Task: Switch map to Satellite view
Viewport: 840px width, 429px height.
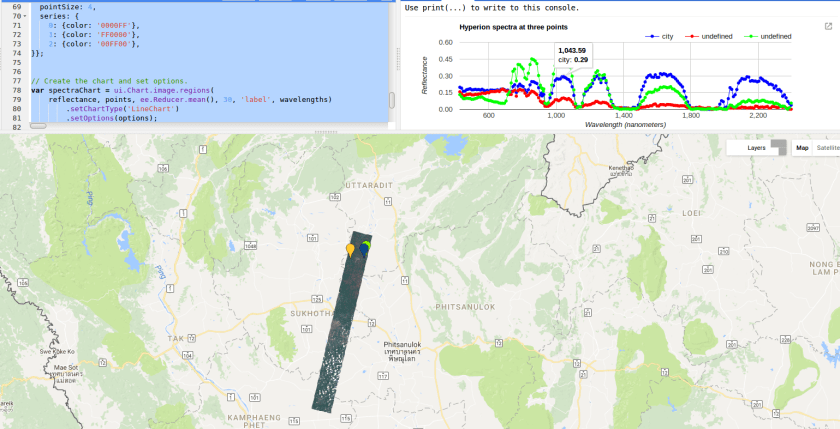Action: coord(827,147)
